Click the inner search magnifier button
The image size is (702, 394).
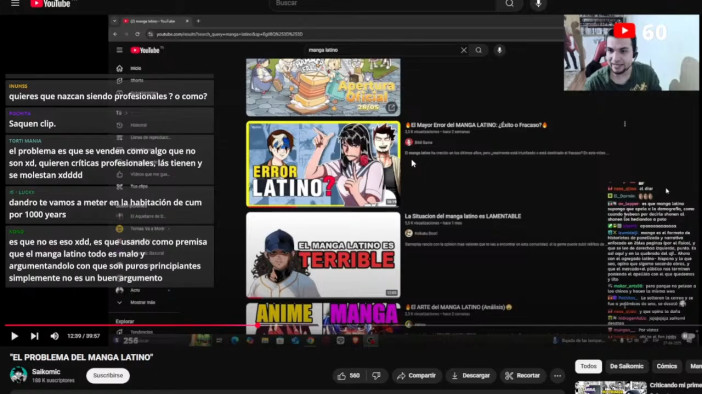(x=479, y=50)
